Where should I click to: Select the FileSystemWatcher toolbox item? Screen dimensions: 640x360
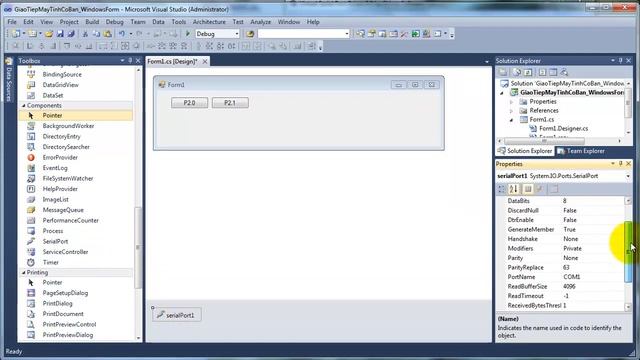[68, 178]
